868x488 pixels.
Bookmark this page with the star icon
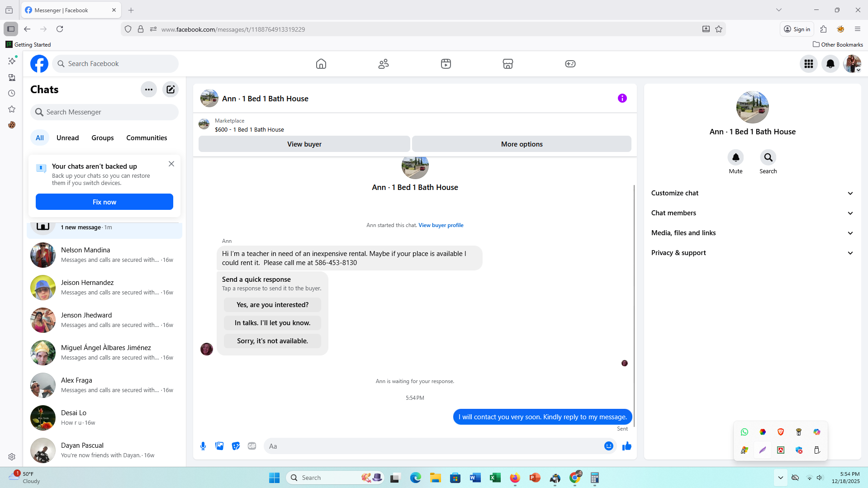click(719, 29)
